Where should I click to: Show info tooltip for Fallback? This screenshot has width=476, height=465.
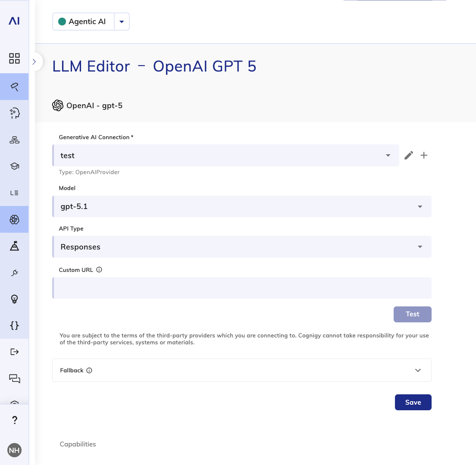[x=89, y=370]
